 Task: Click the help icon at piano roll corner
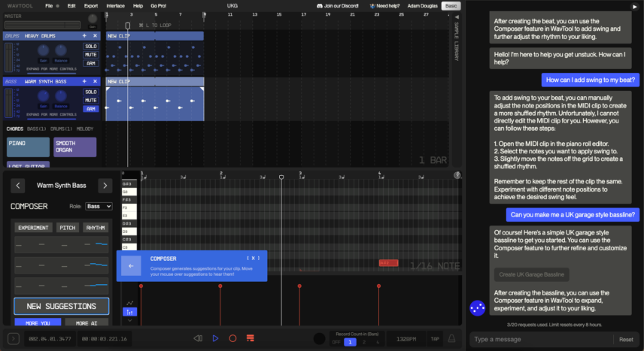(x=457, y=175)
